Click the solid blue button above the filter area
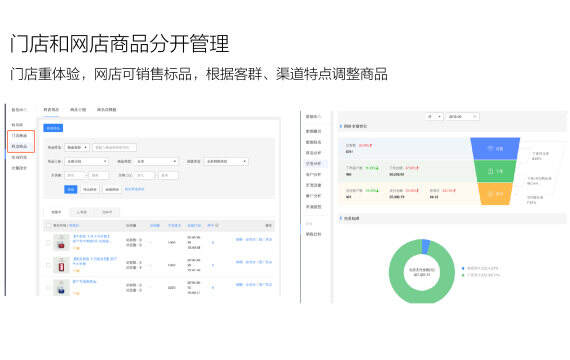This screenshot has width=570, height=360. pos(53,128)
